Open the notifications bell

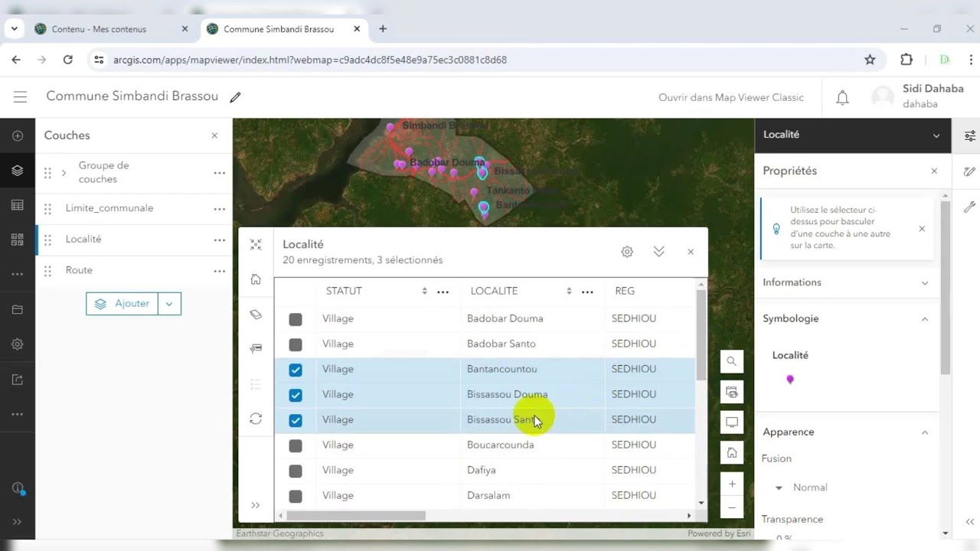tap(842, 97)
